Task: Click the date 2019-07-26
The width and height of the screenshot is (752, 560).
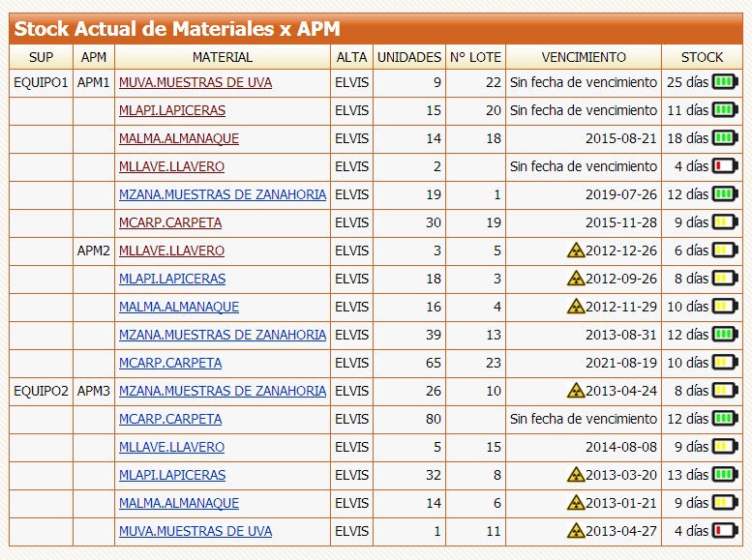Action: click(621, 194)
